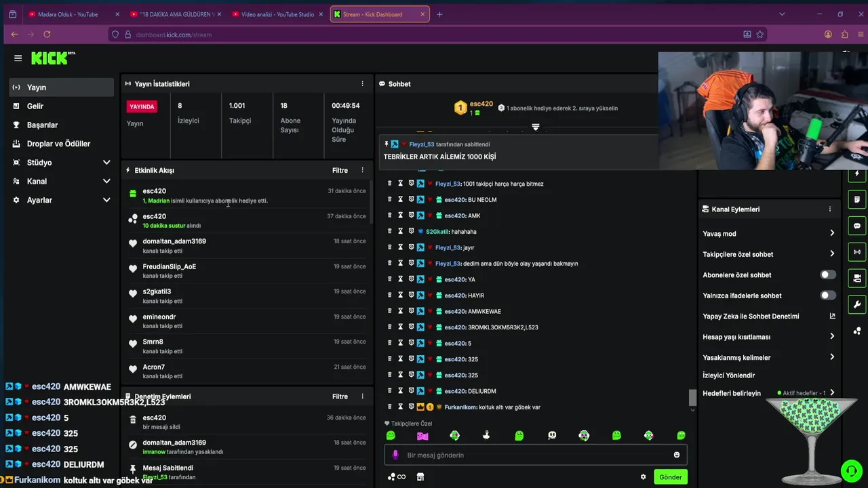Viewport: 868px width, 488px height.
Task: Click the channel points infinity icon
Action: 397,477
